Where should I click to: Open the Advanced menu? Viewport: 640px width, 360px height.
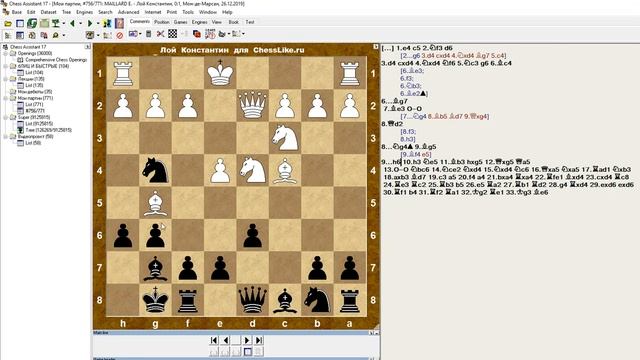click(128, 12)
